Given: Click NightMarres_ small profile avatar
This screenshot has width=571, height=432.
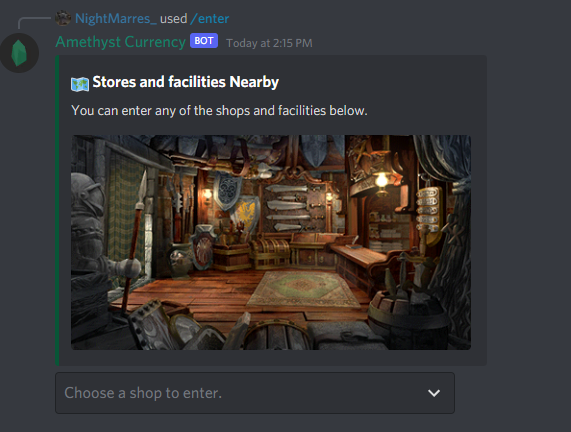Looking at the screenshot, I should click(x=63, y=18).
